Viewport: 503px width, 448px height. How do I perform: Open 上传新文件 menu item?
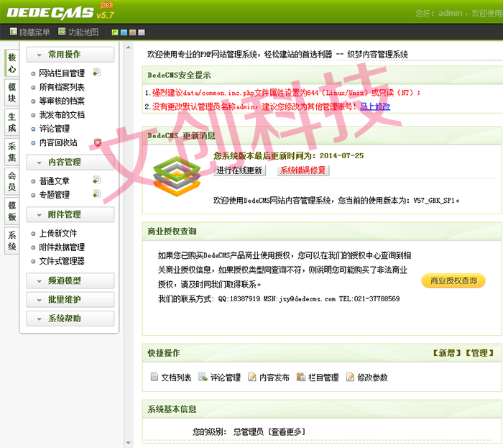pos(58,233)
